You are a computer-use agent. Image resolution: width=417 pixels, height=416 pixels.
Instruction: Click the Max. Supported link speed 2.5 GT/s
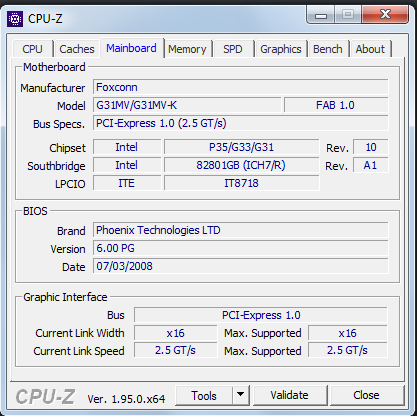pyautogui.click(x=348, y=351)
